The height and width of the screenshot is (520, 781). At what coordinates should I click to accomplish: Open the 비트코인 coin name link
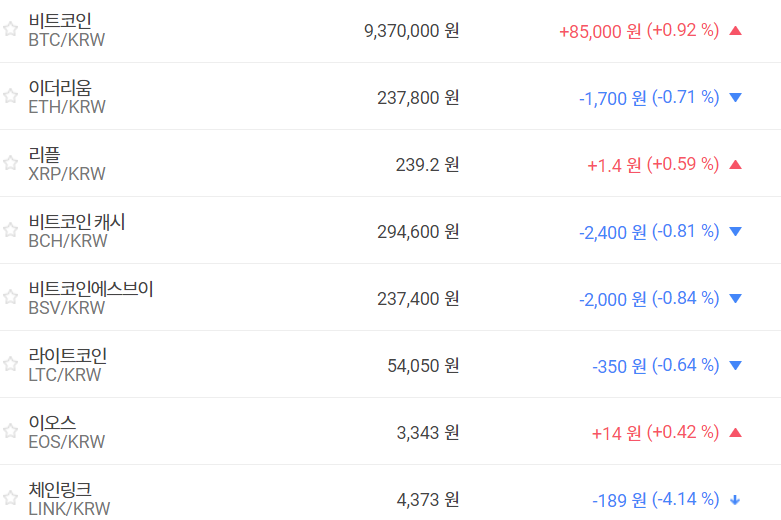[60, 20]
